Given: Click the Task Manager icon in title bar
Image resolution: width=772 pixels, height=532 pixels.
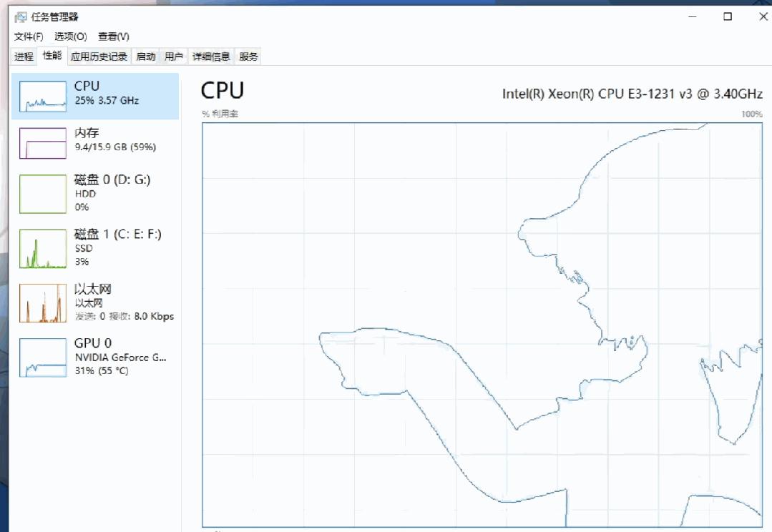Looking at the screenshot, I should [x=21, y=17].
